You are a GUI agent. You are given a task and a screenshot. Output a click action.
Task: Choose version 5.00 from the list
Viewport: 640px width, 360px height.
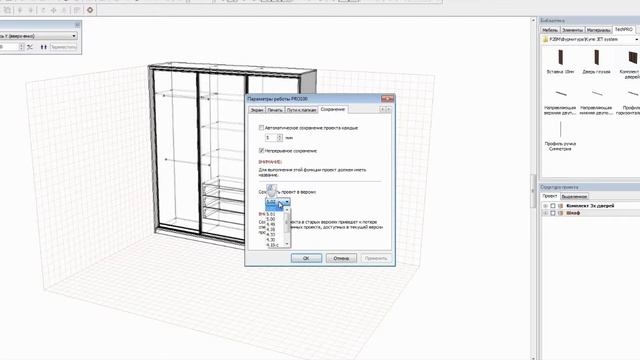pos(271,219)
